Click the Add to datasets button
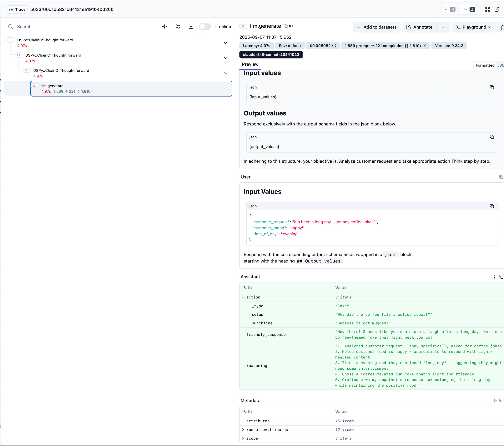Screen dimensions: 504x446 click(x=376, y=27)
